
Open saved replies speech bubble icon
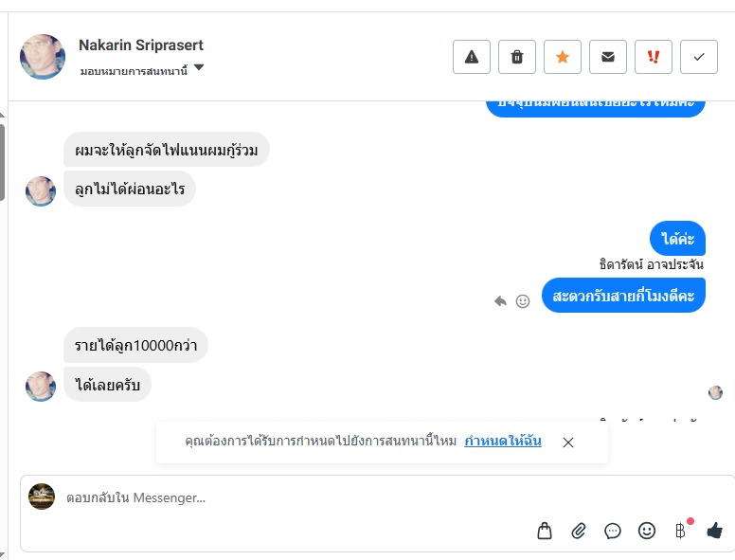[x=613, y=531]
